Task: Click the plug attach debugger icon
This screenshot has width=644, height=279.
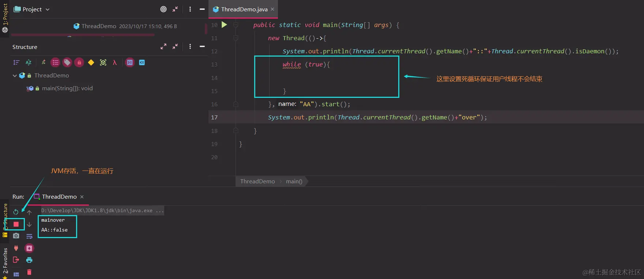Action: coord(16,248)
